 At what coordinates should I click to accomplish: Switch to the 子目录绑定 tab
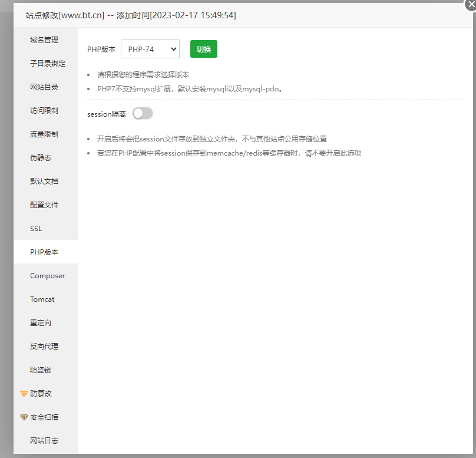[x=48, y=64]
